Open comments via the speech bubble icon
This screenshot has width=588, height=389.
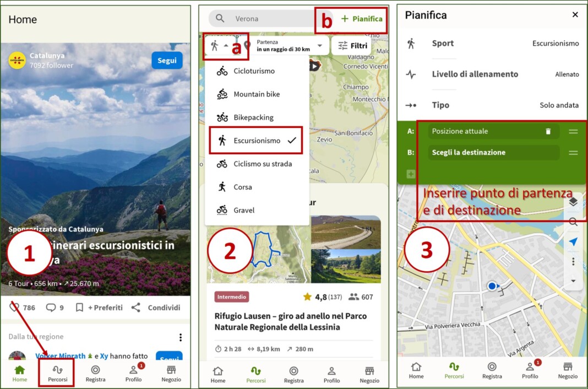coord(51,307)
